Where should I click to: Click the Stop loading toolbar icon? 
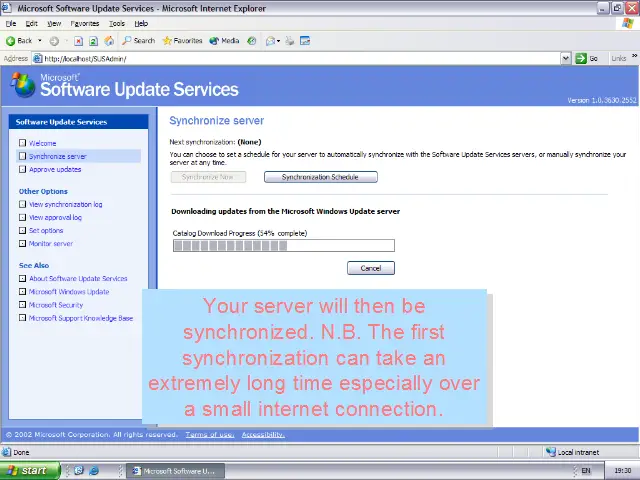tap(78, 41)
